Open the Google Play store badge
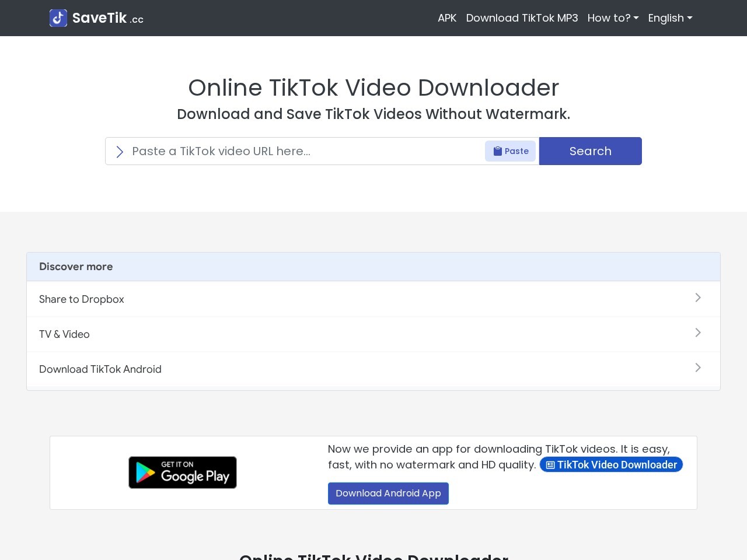Image resolution: width=747 pixels, height=560 pixels. click(x=183, y=473)
